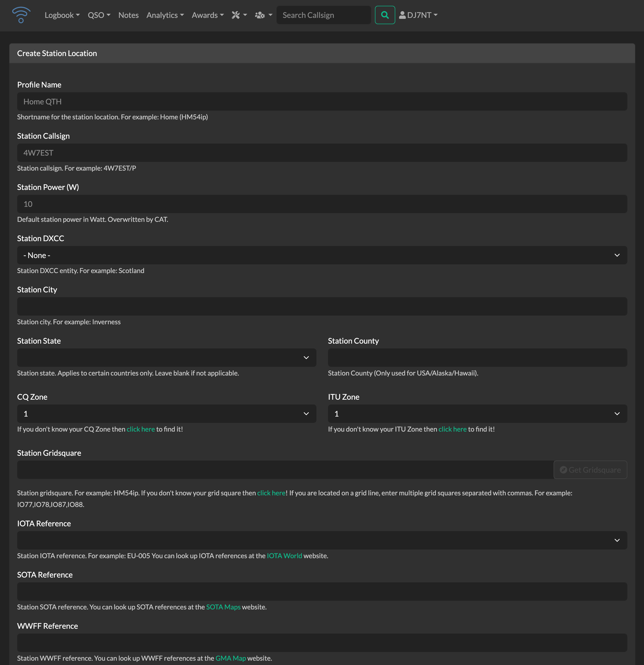This screenshot has width=644, height=665.
Task: Open the DJ7NT user account menu
Action: coord(418,15)
